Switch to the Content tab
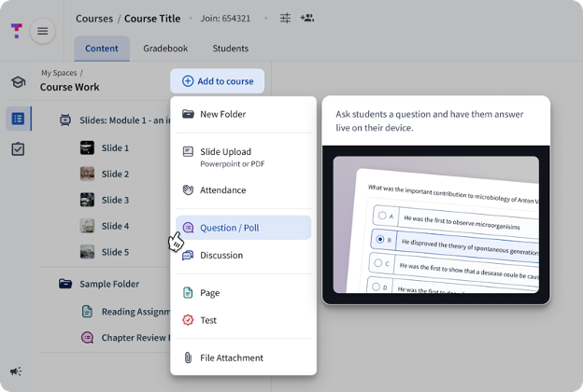Viewport: 583px width, 392px height. click(102, 49)
